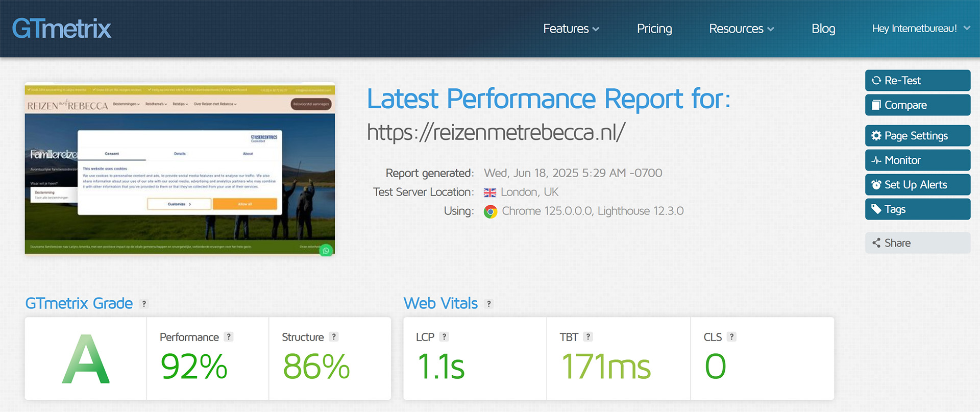Click the Chrome 125.0.0.0, Lighthouse 12.3.0 text
Screen dimensions: 980x412
click(593, 211)
